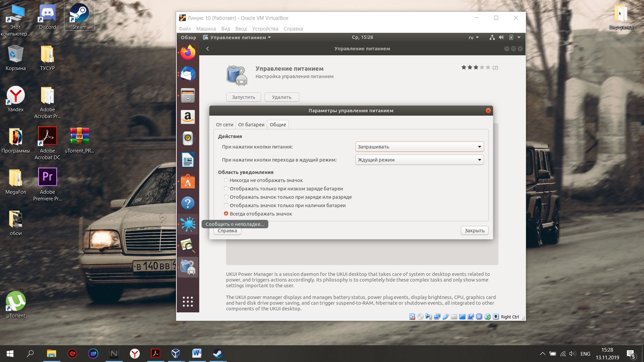The width and height of the screenshot is (644, 362).
Task: Open Ubuntu Software orange bag icon
Action: (x=188, y=181)
